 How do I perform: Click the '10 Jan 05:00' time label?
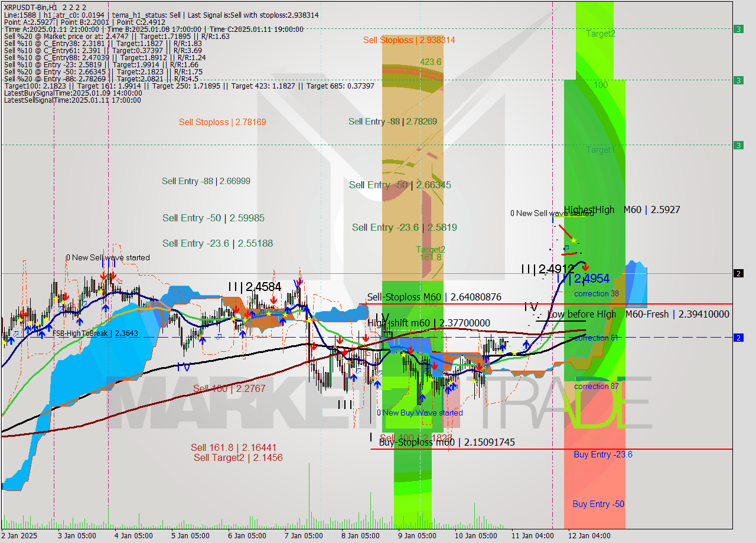pyautogui.click(x=475, y=536)
